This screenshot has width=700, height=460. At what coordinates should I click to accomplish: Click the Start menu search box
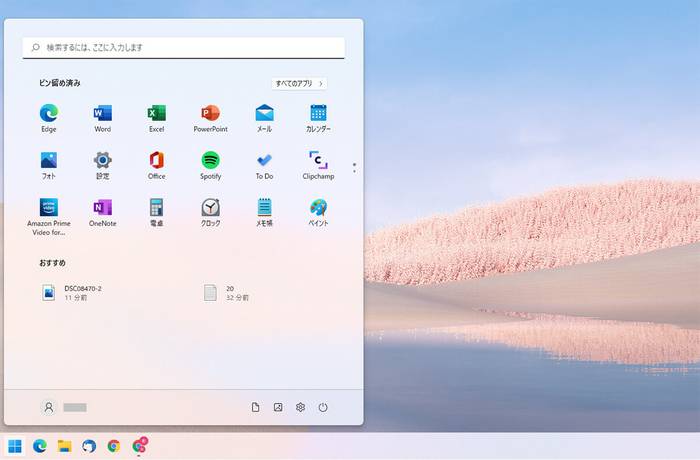pos(183,47)
